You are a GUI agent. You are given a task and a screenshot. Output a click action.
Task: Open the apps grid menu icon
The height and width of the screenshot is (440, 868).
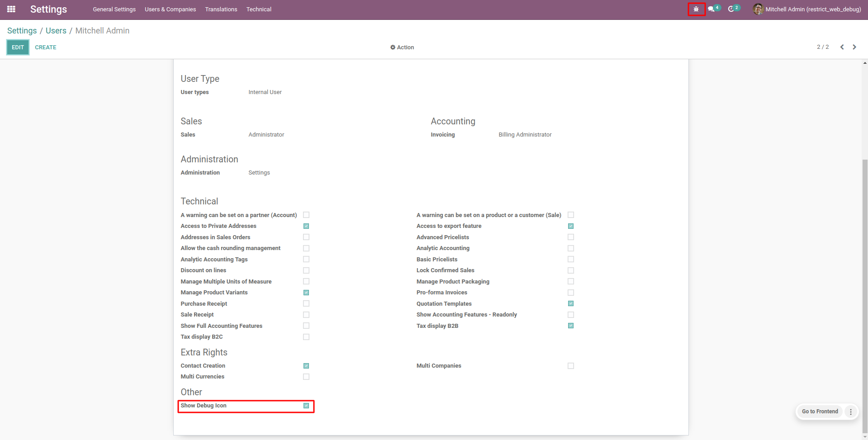tap(11, 9)
